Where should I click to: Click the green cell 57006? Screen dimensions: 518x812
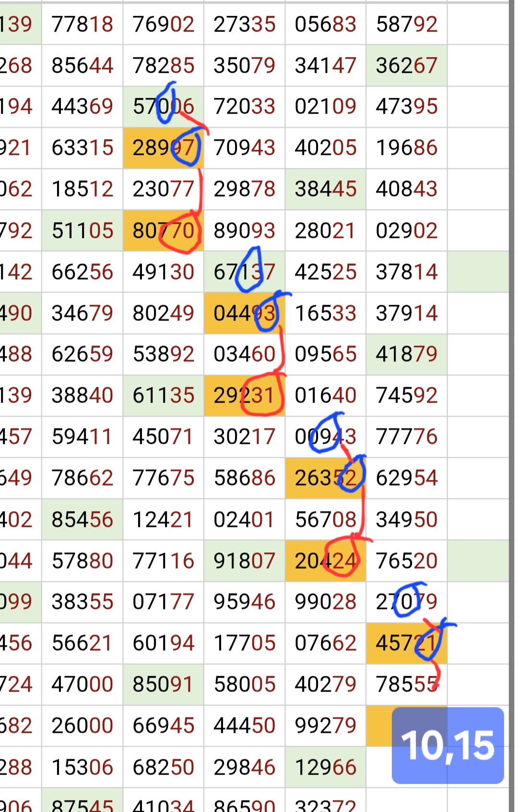pos(163,107)
